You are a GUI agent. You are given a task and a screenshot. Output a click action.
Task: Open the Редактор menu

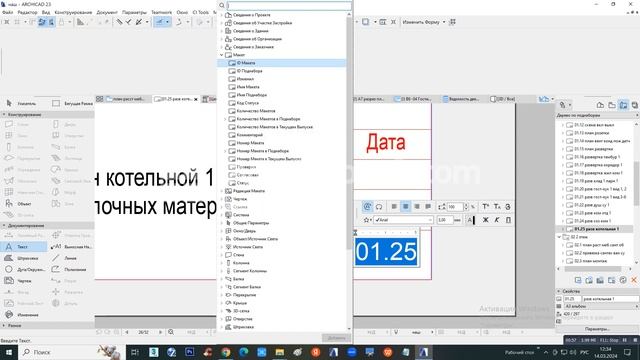(27, 12)
